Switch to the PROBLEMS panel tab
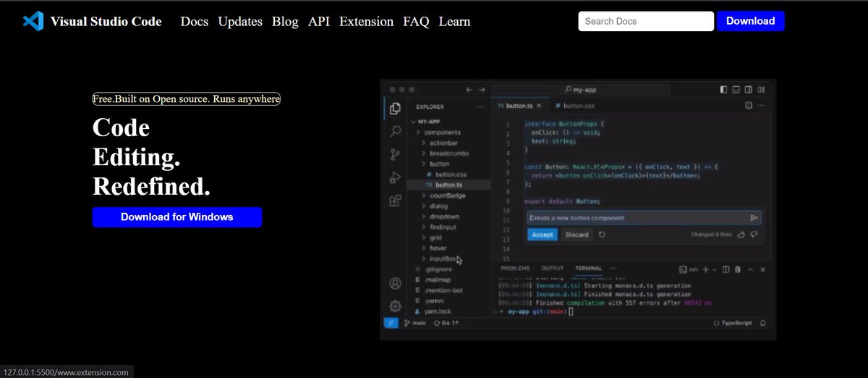Image resolution: width=868 pixels, height=378 pixels. tap(516, 269)
